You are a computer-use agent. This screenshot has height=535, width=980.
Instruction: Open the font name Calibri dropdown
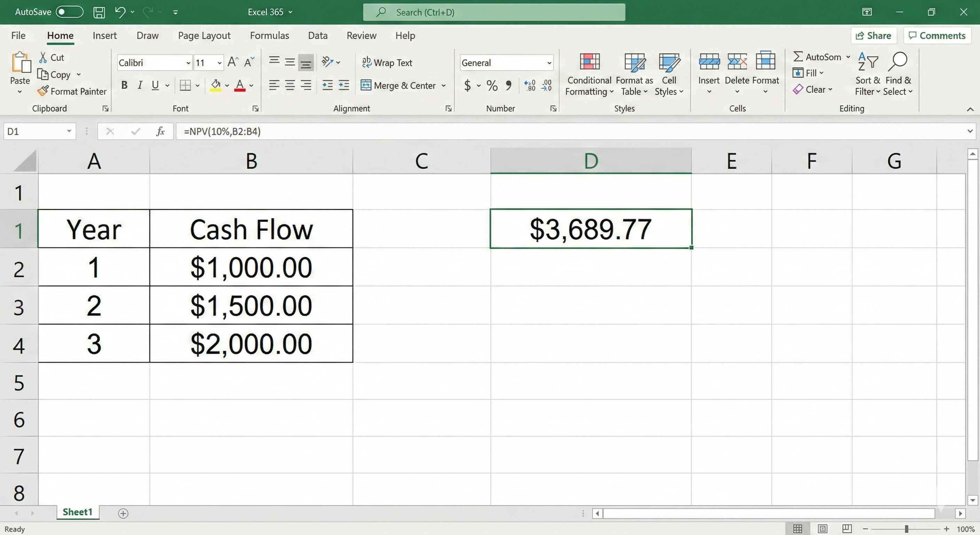pos(188,63)
